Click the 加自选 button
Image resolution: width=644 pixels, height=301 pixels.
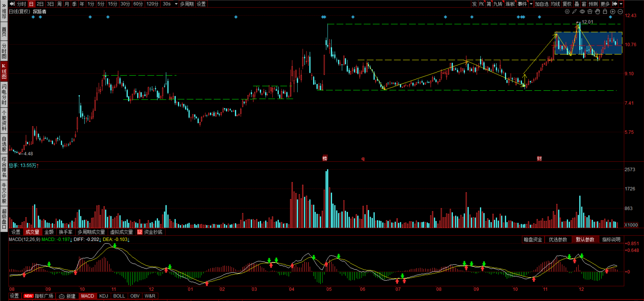coord(541,4)
